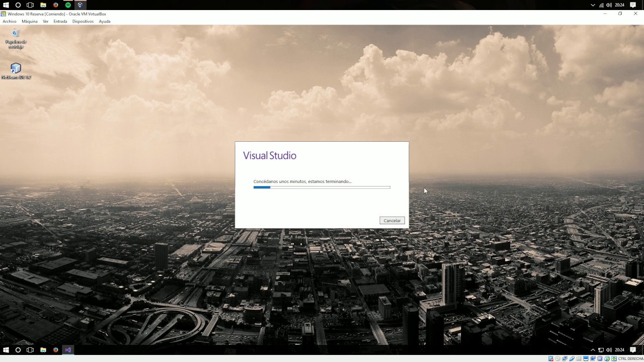
Task: Click the VirtualBox display status icon
Action: pyautogui.click(x=586, y=358)
